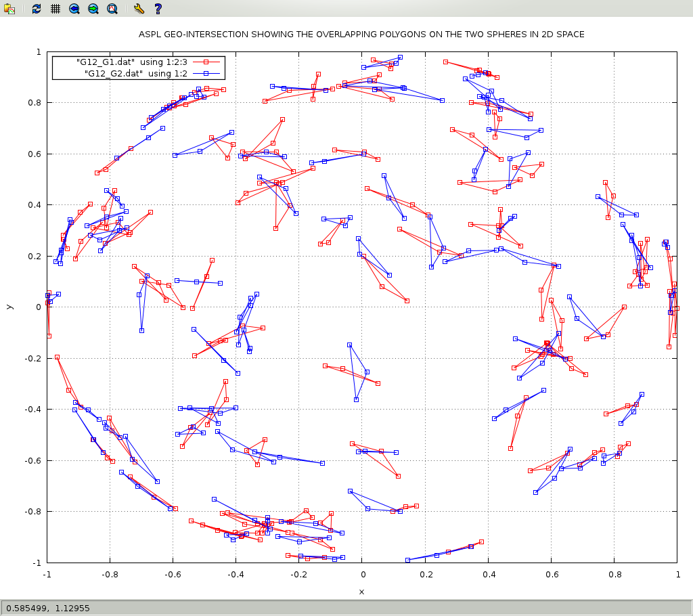The image size is (693, 616).
Task: Replot the graph using the refresh arrows icon
Action: click(37, 9)
